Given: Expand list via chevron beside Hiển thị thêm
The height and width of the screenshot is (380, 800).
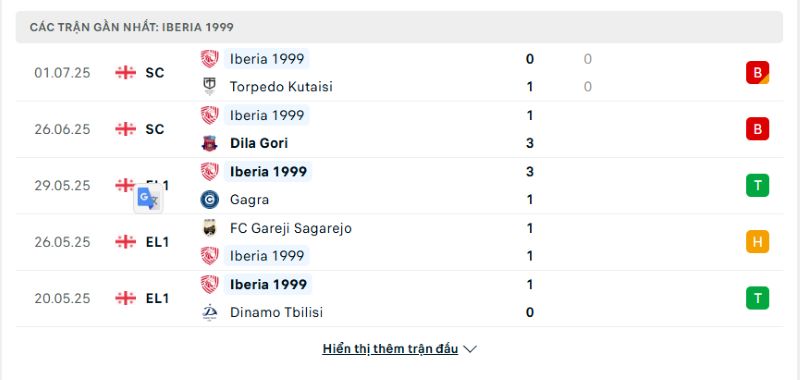Looking at the screenshot, I should click(x=470, y=349).
